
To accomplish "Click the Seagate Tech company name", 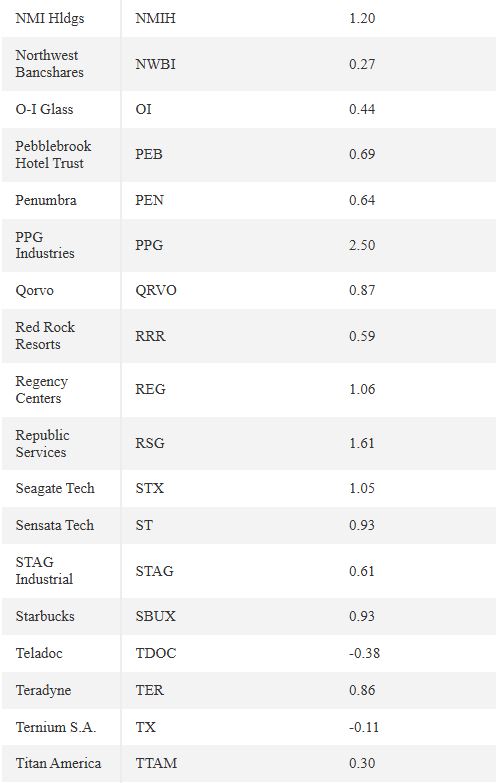I will click(x=55, y=488).
